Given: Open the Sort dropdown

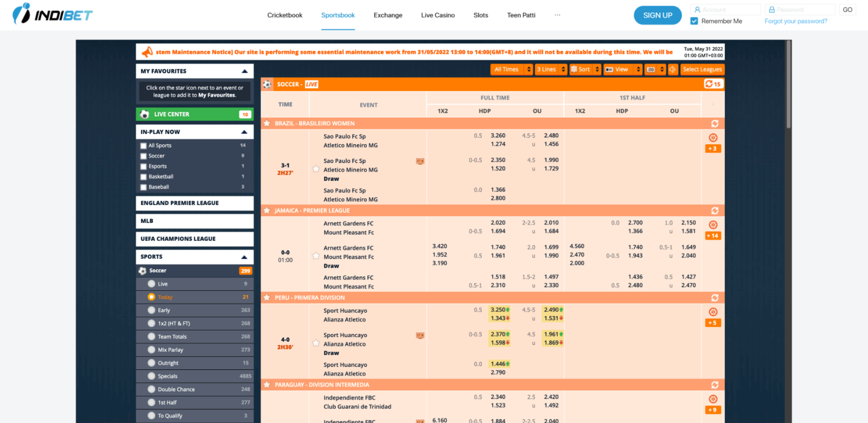Looking at the screenshot, I should pos(585,69).
